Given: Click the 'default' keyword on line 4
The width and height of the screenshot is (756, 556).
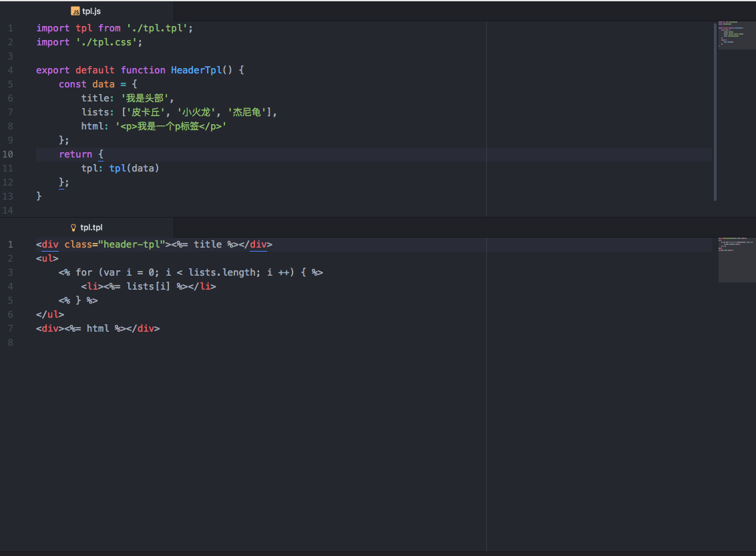Looking at the screenshot, I should click(95, 70).
